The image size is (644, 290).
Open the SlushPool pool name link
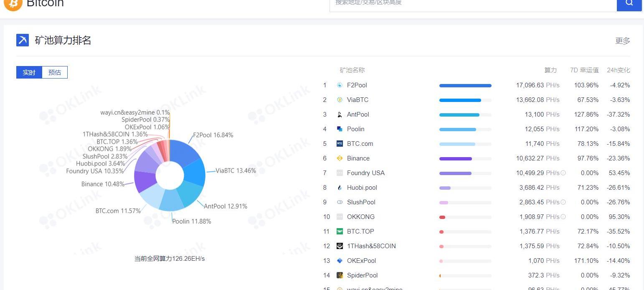point(361,202)
